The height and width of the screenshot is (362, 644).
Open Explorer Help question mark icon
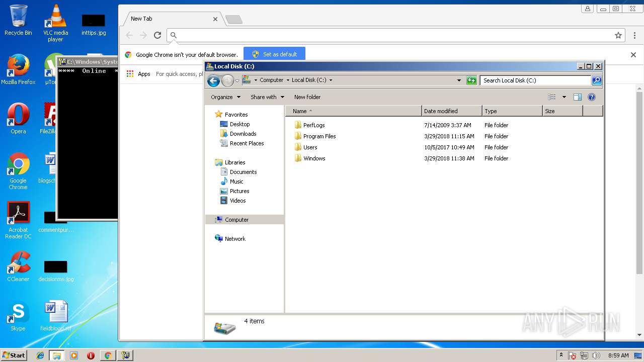(592, 97)
